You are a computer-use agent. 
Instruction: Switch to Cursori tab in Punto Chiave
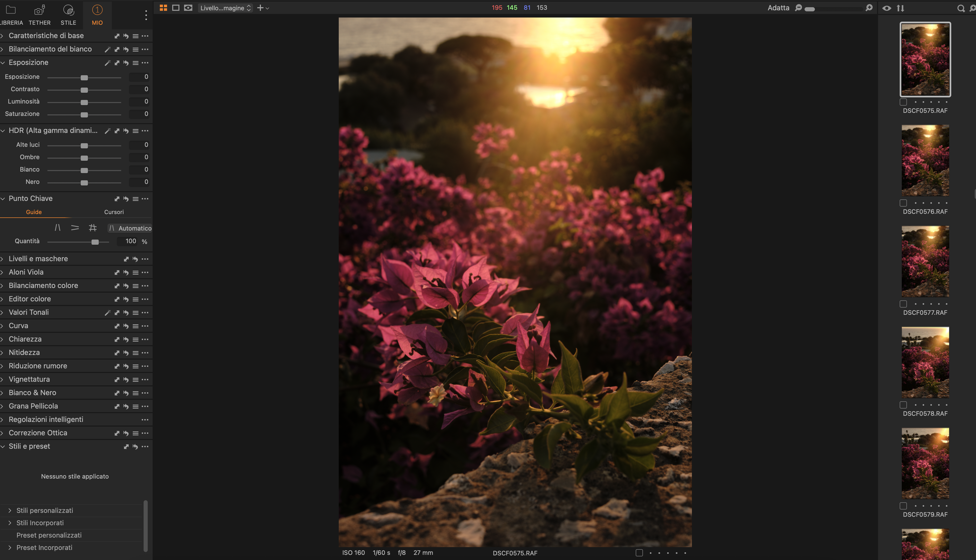[114, 212]
